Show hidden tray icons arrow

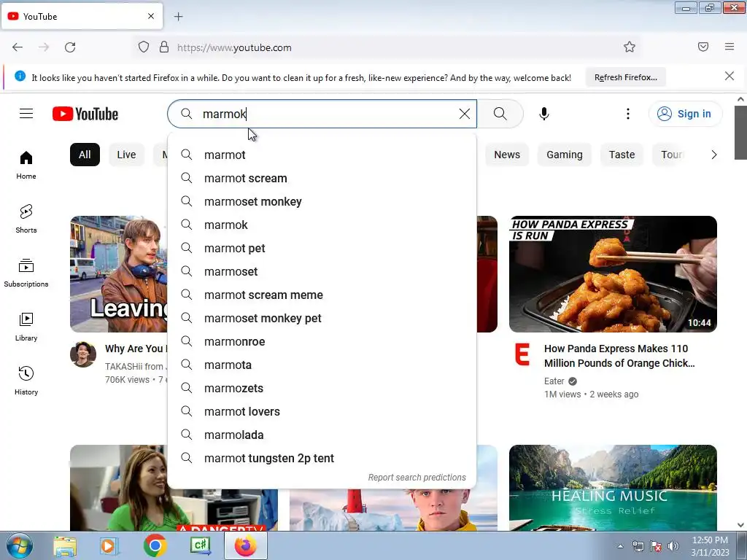point(620,546)
